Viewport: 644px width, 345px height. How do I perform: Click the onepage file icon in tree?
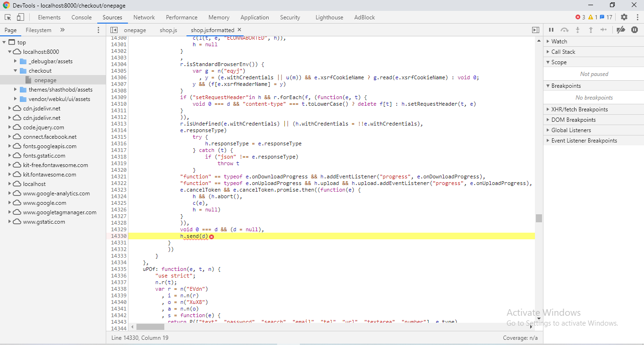28,80
